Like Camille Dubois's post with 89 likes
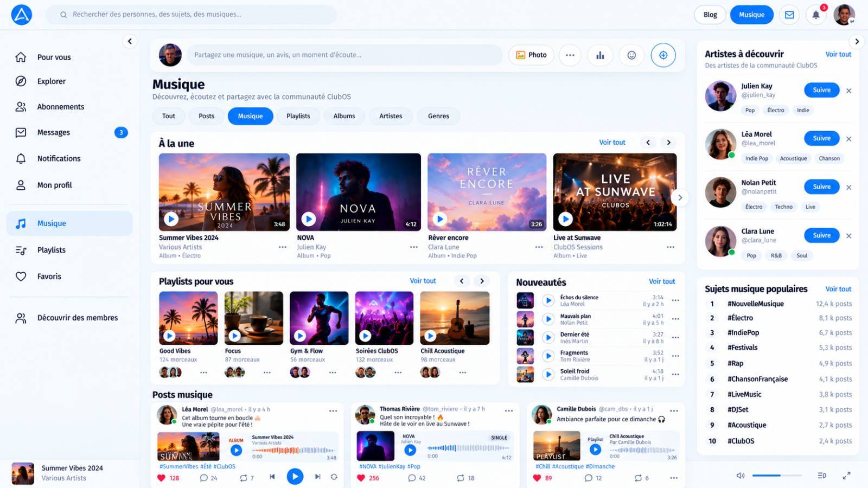 (537, 478)
